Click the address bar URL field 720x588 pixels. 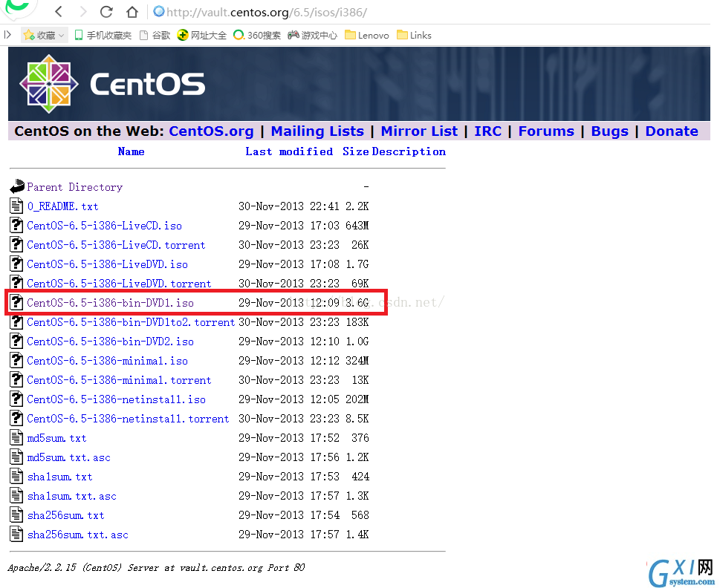coord(266,12)
